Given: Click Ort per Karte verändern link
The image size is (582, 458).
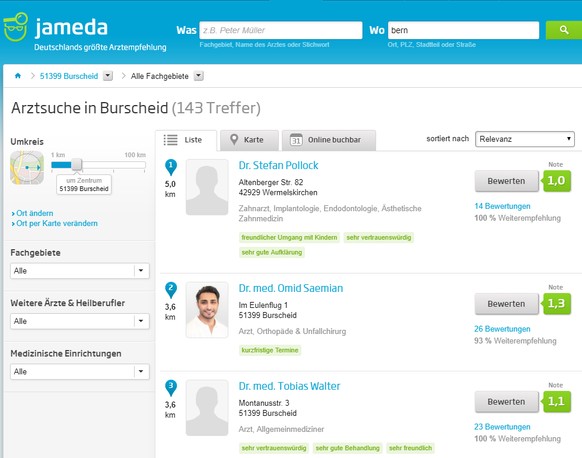Looking at the screenshot, I should [x=57, y=223].
